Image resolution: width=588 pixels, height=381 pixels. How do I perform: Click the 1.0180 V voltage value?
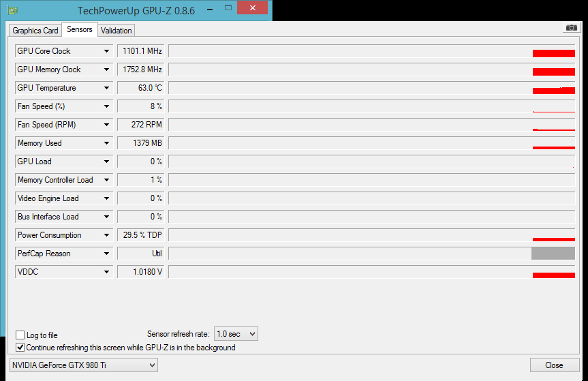tap(141, 271)
